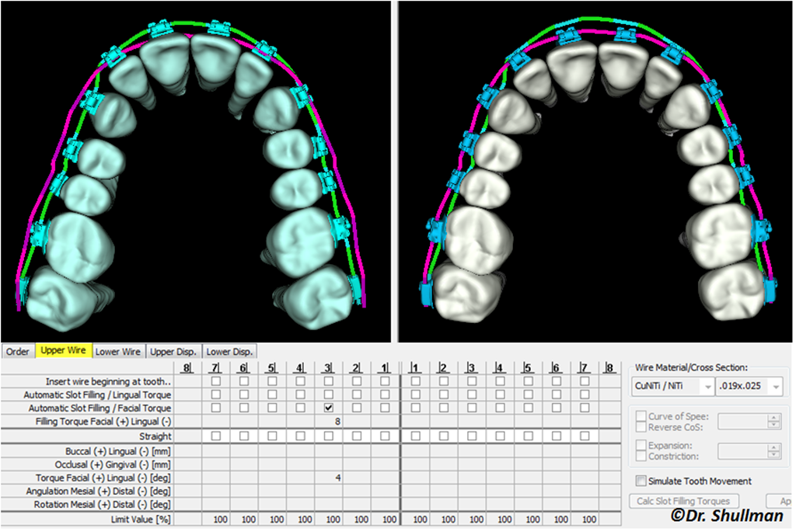Image resolution: width=796 pixels, height=532 pixels.
Task: Tick the Straight checkbox in column 3|
Action: [x=329, y=436]
